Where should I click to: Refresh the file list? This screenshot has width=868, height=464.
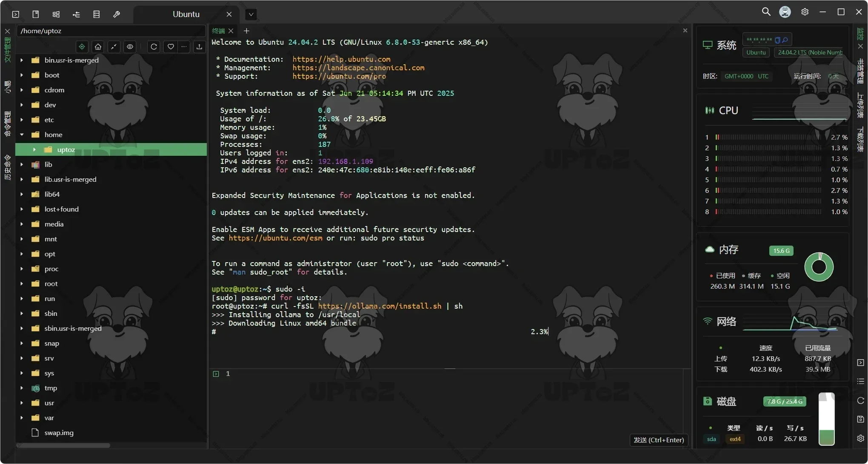point(154,46)
